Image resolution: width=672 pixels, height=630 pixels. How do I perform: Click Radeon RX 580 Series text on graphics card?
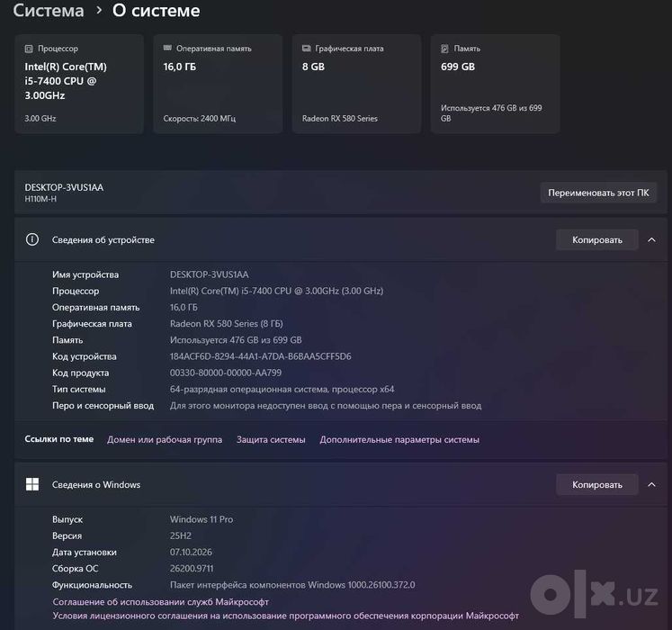coord(340,119)
